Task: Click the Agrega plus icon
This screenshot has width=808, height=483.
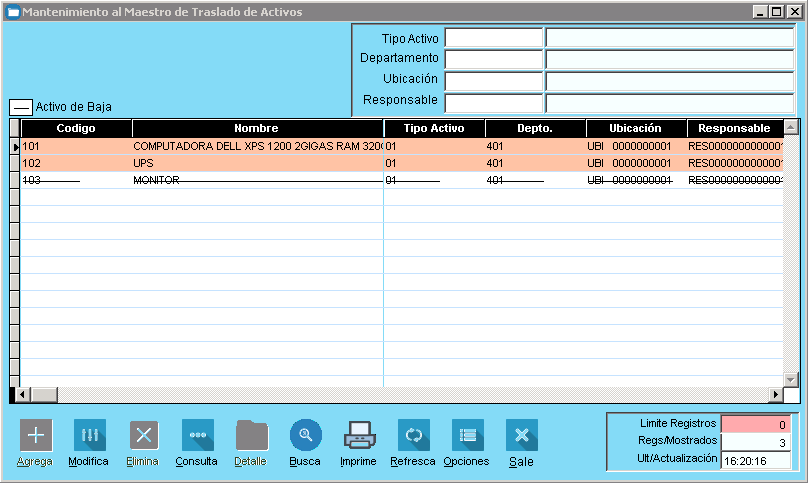Action: [x=36, y=435]
